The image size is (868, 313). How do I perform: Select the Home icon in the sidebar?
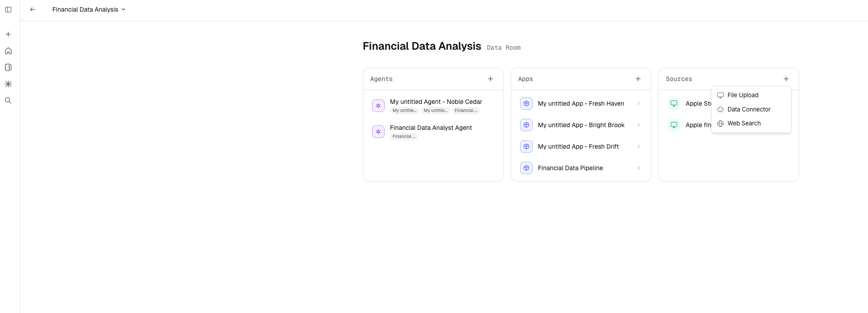click(8, 51)
